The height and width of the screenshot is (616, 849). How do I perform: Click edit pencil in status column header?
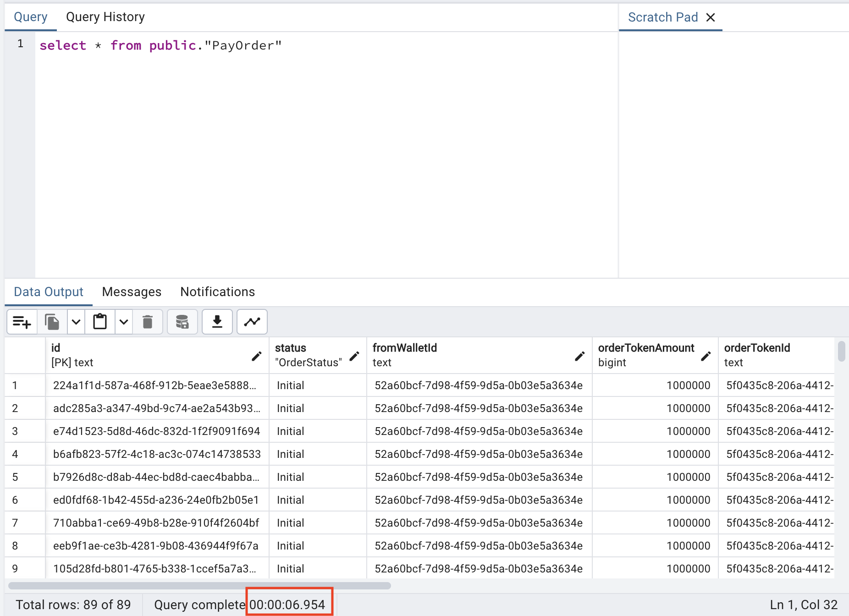(354, 356)
